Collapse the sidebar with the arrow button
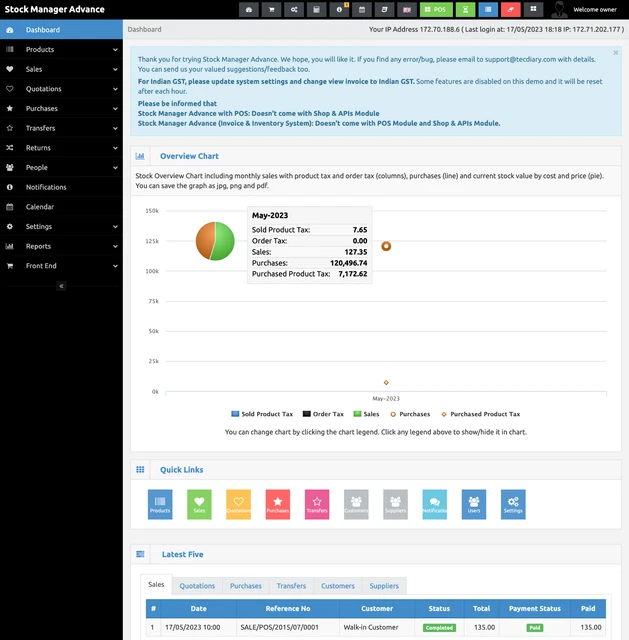This screenshot has height=640, width=629. (x=61, y=286)
